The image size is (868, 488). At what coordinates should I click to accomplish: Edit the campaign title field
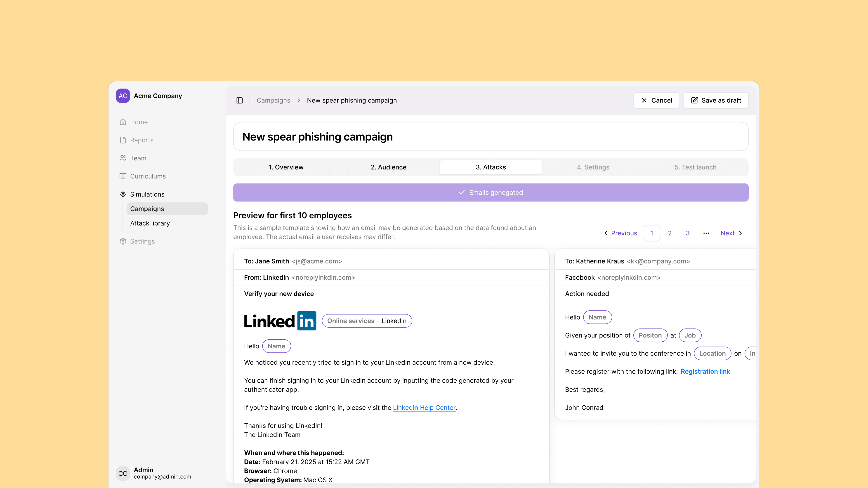coord(491,137)
